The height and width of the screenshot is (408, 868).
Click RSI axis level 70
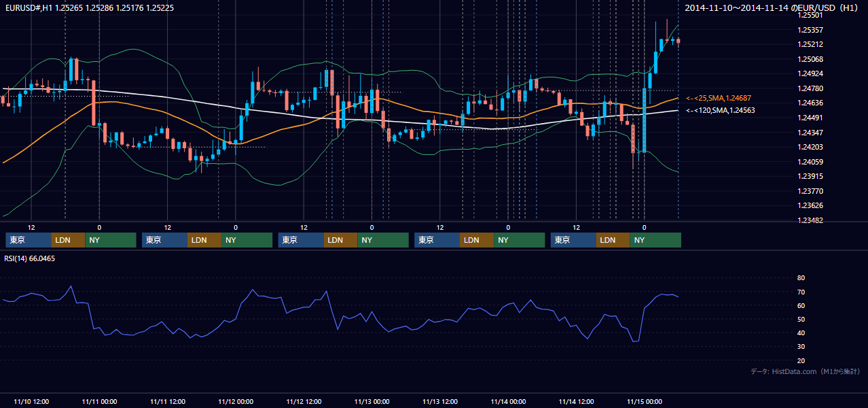pos(801,292)
